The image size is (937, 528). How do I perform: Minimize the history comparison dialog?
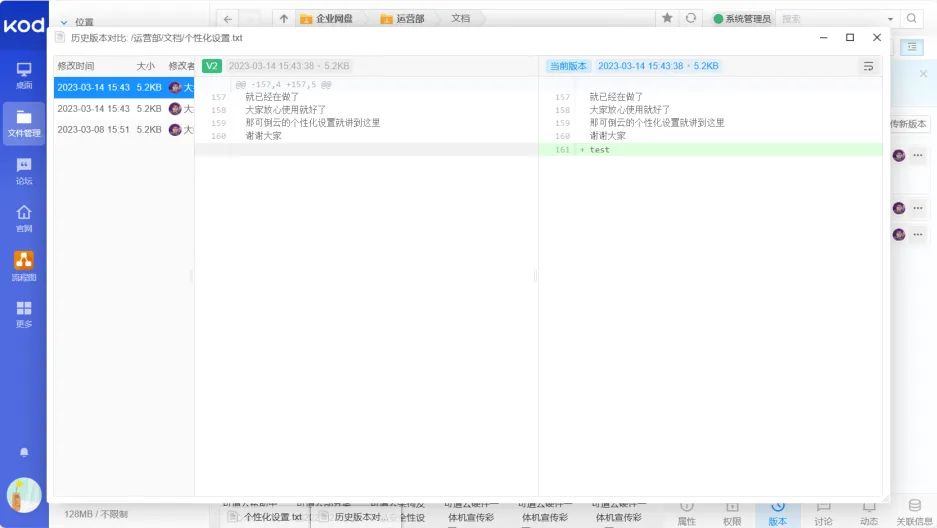[x=823, y=38]
